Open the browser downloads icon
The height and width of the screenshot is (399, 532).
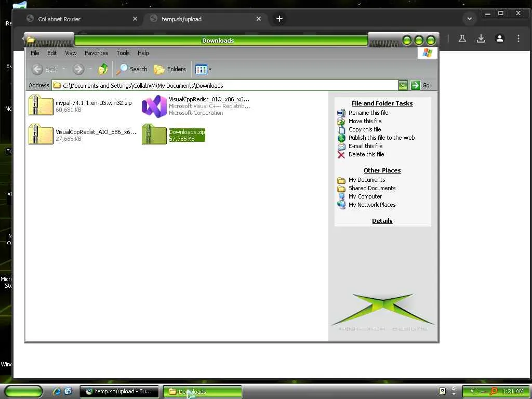coord(481,38)
